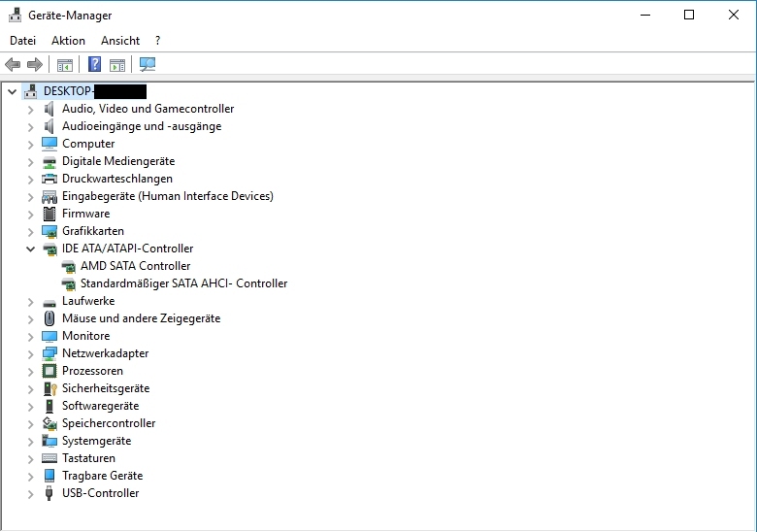Screen dimensions: 757x532
Task: Select the Speichercontroller label
Action: point(109,423)
